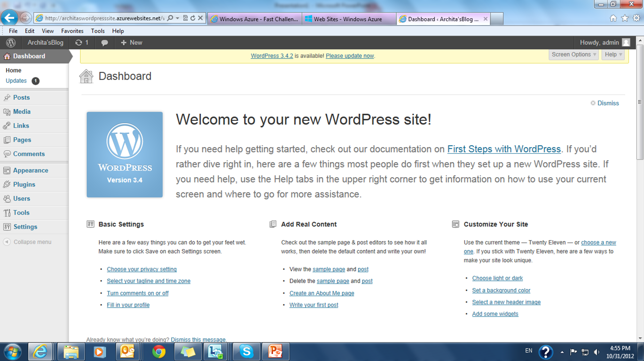Click the Posts pushpin icon in sidebar
Image resolution: width=644 pixels, height=361 pixels.
(x=7, y=98)
